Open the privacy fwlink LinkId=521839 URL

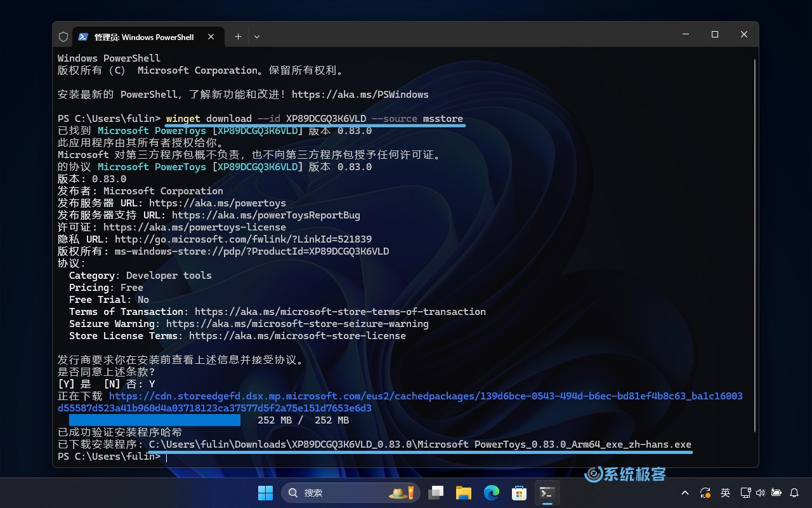pos(243,239)
